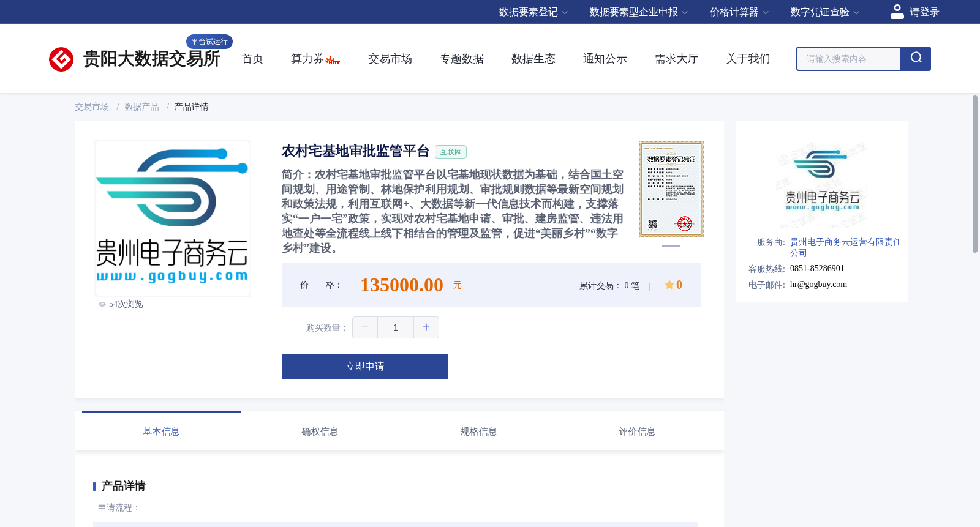Expand the 数字凭证查验 dropdown
The image size is (980, 527).
click(x=824, y=12)
